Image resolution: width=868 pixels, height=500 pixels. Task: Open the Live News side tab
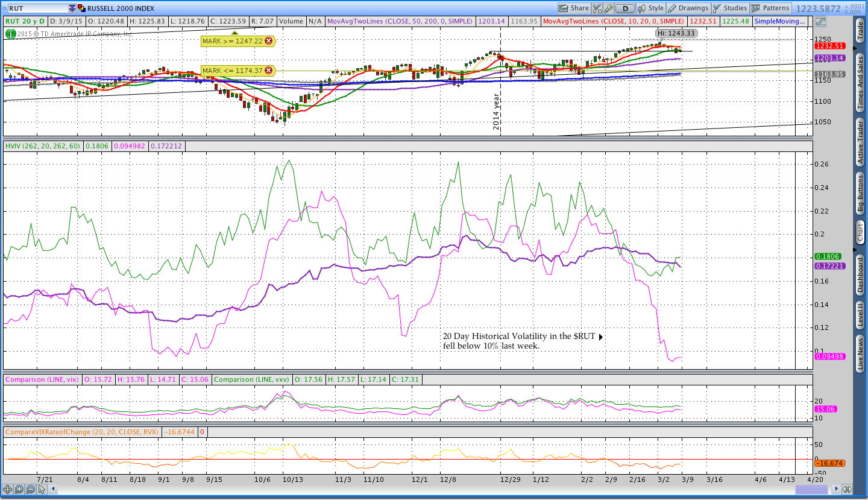[x=860, y=353]
